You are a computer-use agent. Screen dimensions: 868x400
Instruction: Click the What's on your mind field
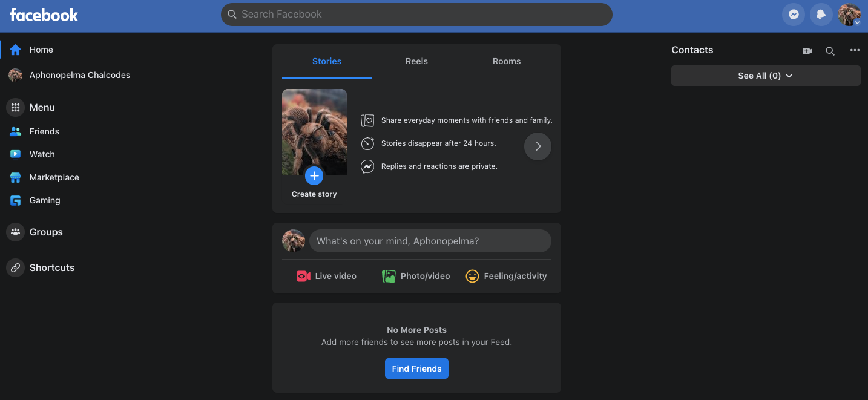(430, 241)
